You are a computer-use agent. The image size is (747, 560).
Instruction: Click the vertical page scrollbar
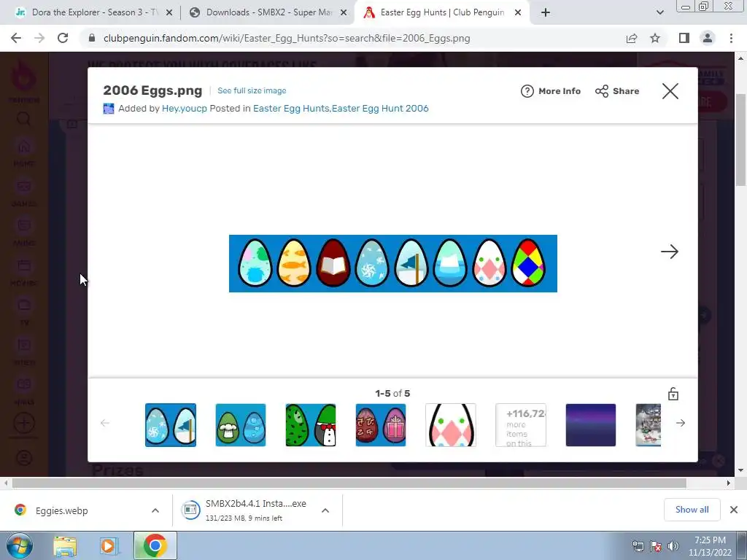pos(741,141)
